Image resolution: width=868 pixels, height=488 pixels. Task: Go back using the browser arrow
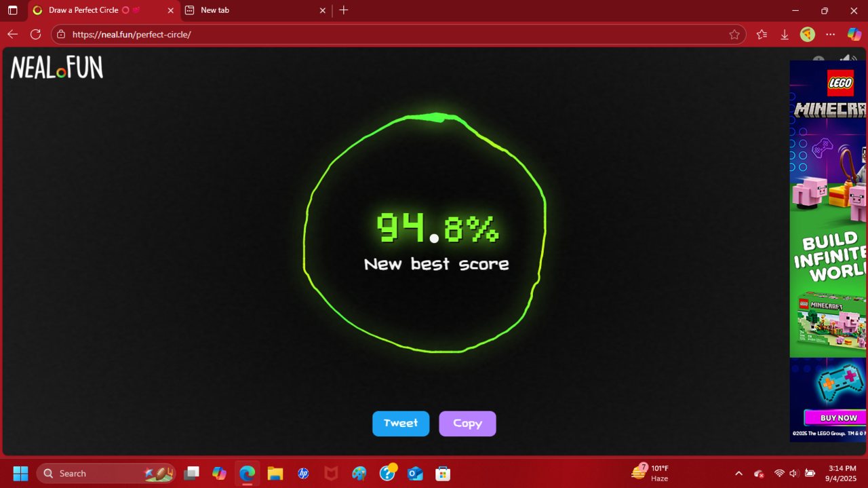point(12,34)
